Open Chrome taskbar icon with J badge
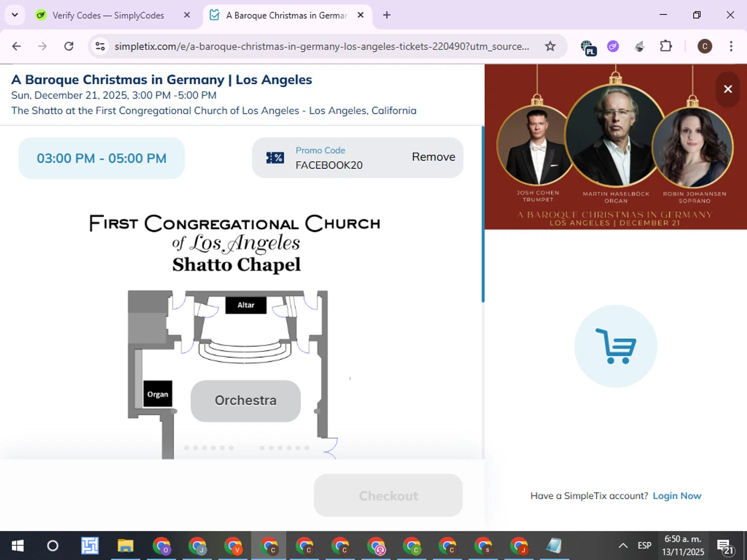 click(x=197, y=546)
